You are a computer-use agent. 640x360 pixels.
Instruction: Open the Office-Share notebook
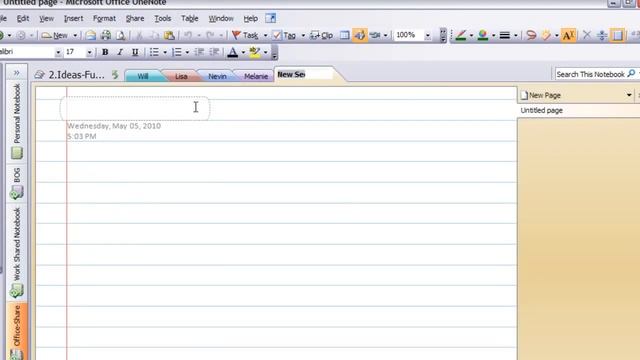(x=17, y=331)
